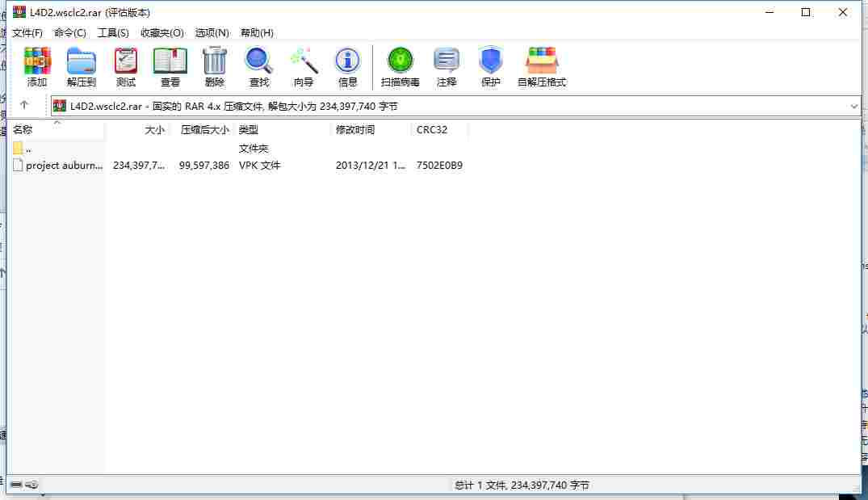Viewport: 868px width, 500px height.
Task: Click the status bar total 234,397,740 text
Action: pyautogui.click(x=522, y=485)
